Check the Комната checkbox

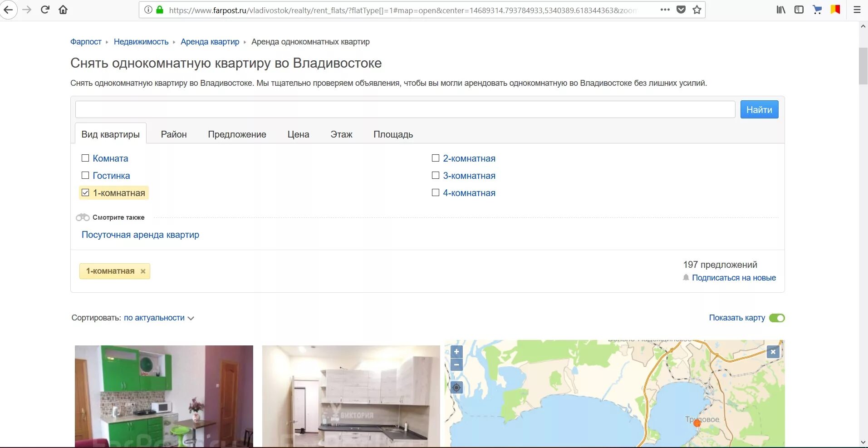[85, 158]
